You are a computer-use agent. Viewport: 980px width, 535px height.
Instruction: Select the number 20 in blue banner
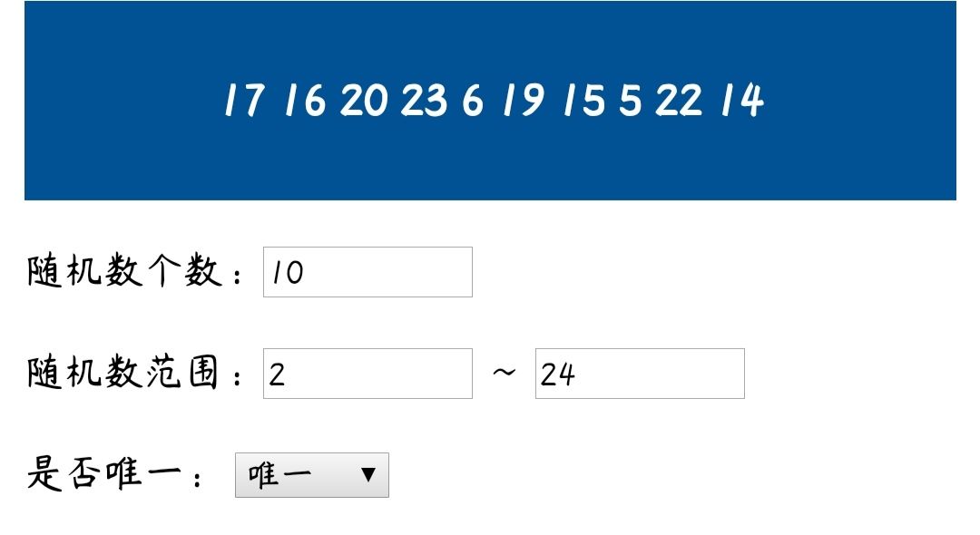[364, 100]
